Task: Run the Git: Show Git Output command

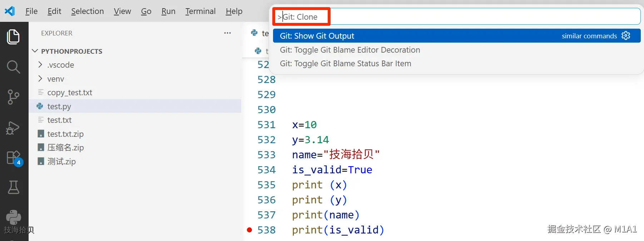Action: tap(457, 36)
